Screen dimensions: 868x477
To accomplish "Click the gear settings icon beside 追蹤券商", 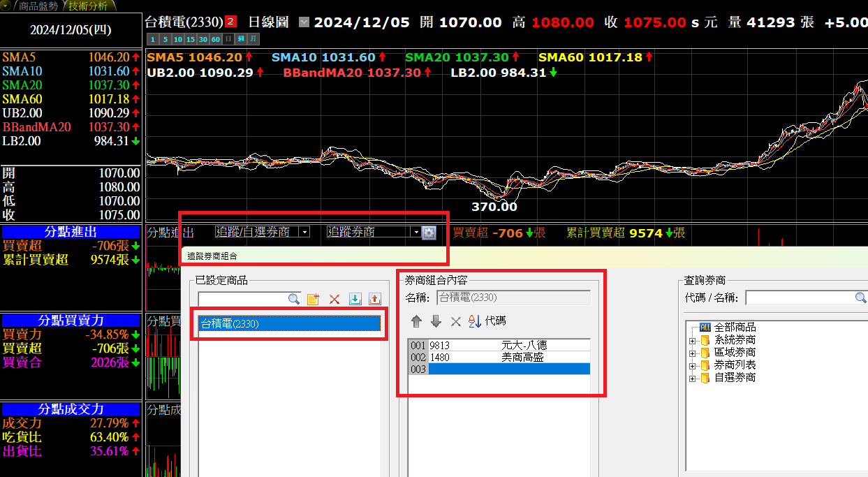I will click(x=429, y=233).
